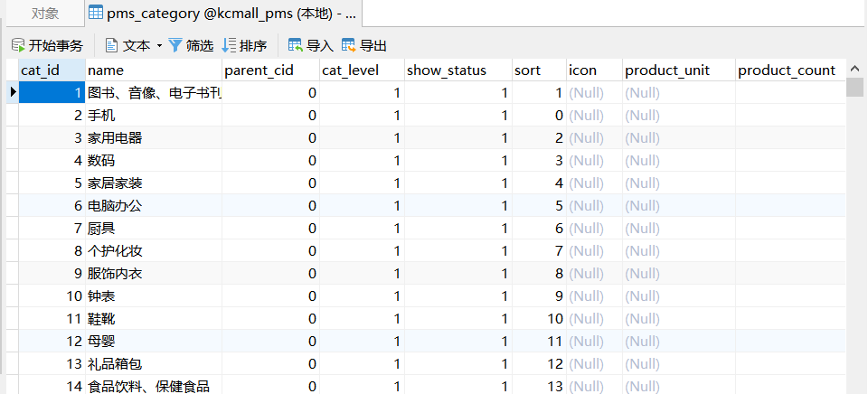Click the icon column header
The width and height of the screenshot is (868, 394).
pyautogui.click(x=595, y=70)
